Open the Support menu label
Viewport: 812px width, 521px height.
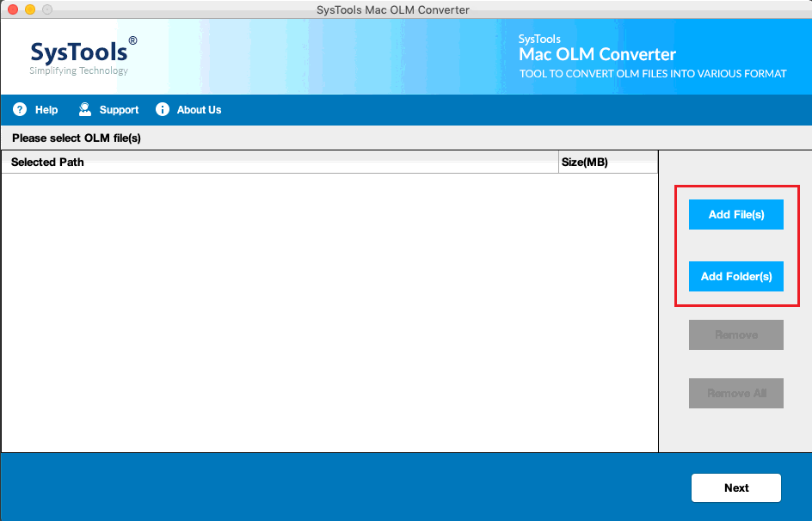[x=119, y=110]
